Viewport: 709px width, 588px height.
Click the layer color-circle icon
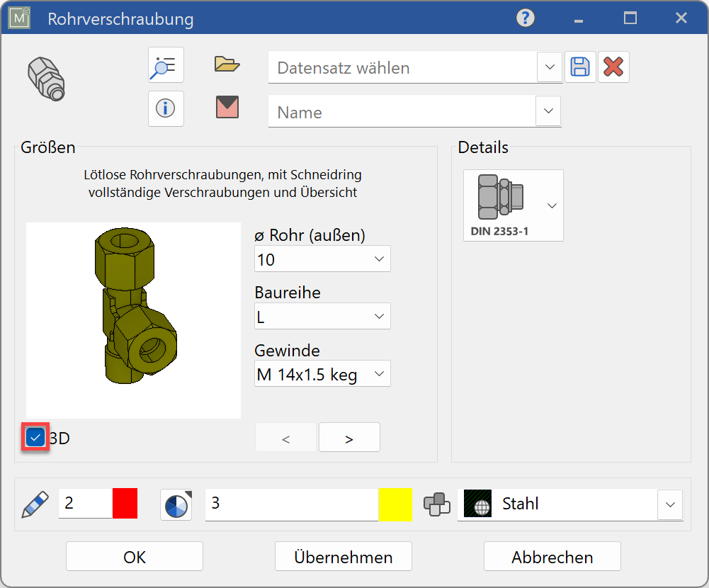tap(176, 504)
